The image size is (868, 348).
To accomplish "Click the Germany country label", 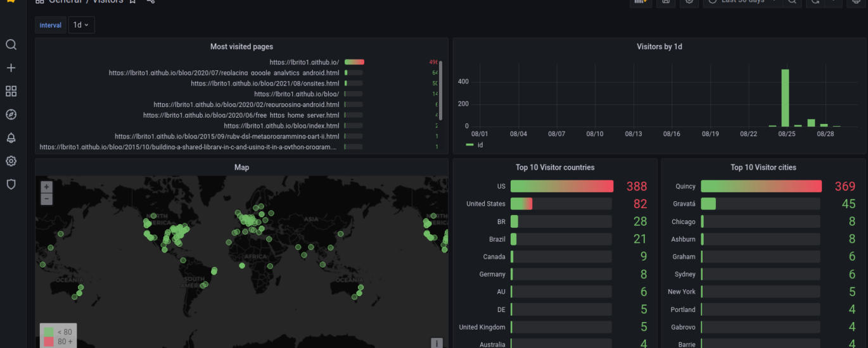I will pyautogui.click(x=492, y=275).
